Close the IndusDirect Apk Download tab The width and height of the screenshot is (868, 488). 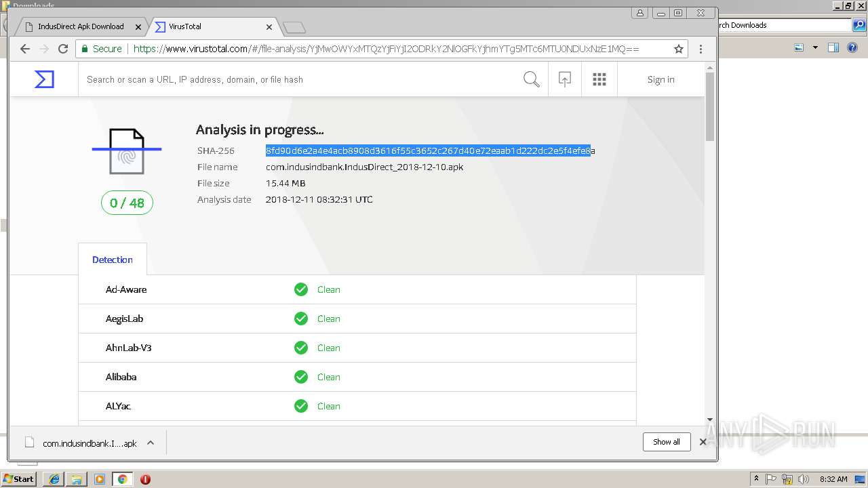pos(138,27)
